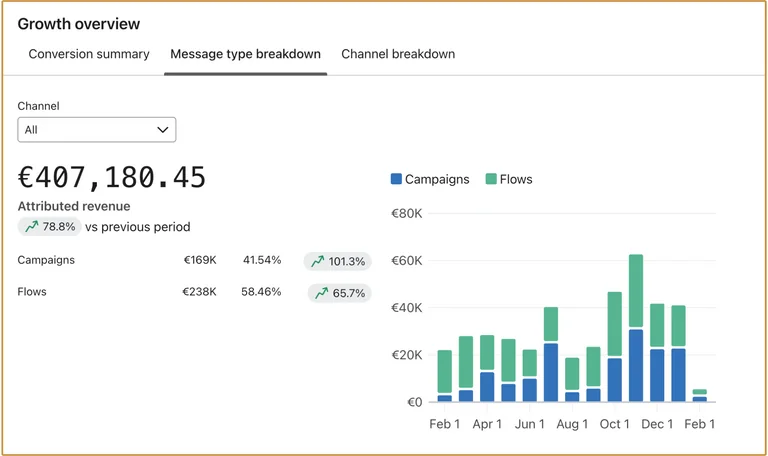The width and height of the screenshot is (768, 456).
Task: Click the €169K Campaigns value
Action: tap(200, 260)
